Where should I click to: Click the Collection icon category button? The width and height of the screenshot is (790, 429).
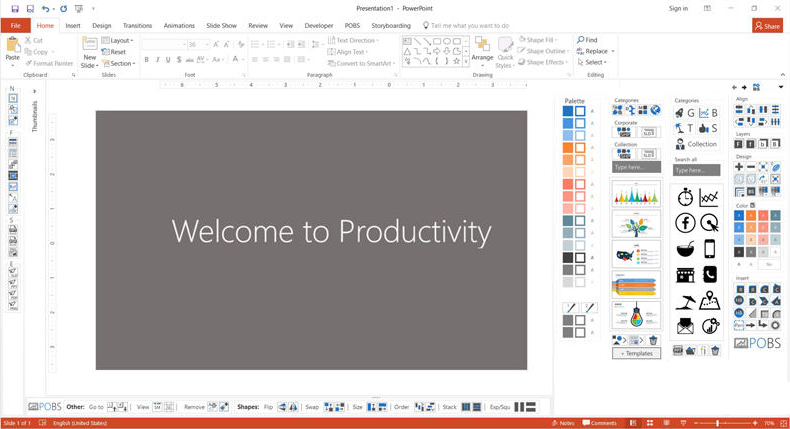tap(696, 144)
